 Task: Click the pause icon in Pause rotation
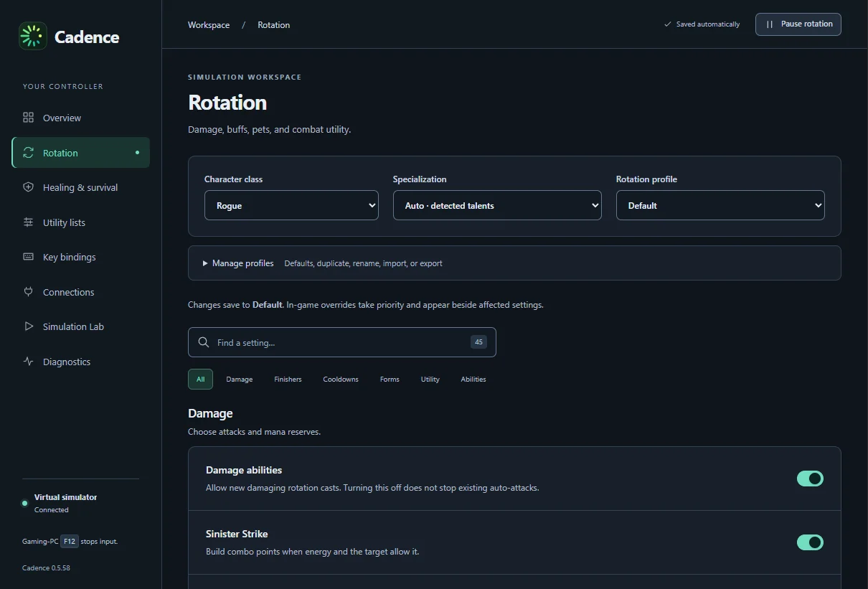click(770, 24)
